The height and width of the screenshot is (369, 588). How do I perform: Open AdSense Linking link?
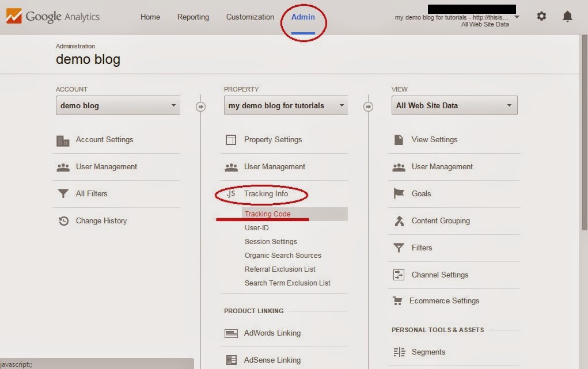coord(272,360)
